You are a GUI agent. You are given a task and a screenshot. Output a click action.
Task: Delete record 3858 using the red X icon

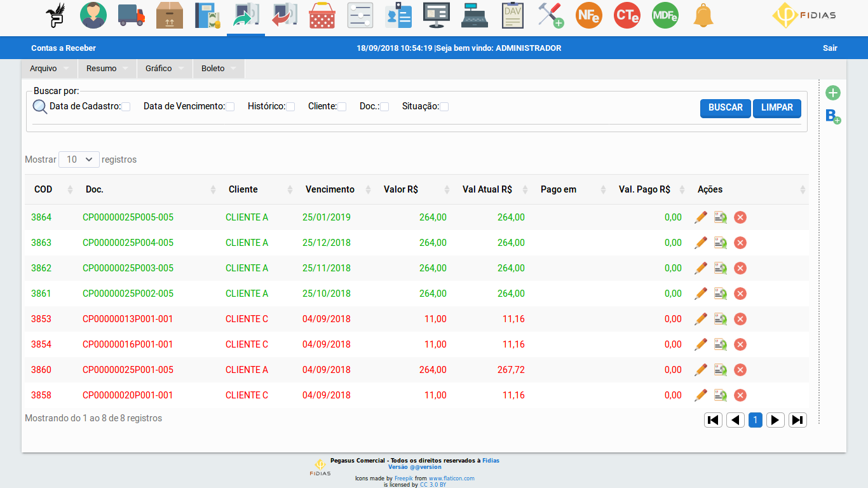point(740,395)
